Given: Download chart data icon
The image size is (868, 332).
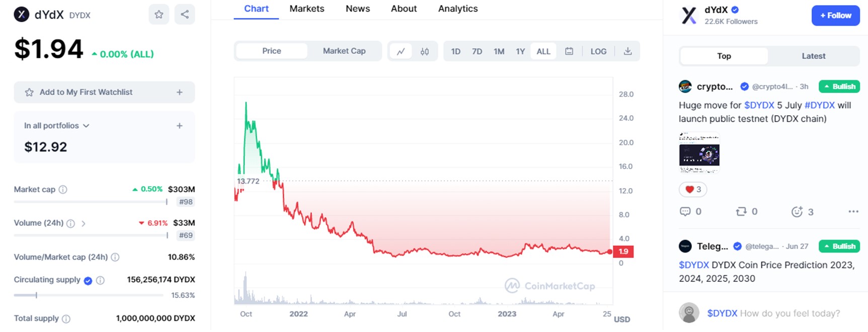Looking at the screenshot, I should point(627,51).
